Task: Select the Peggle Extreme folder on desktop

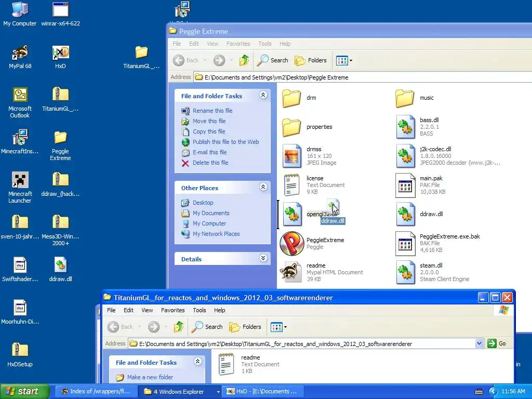Action: [60, 145]
